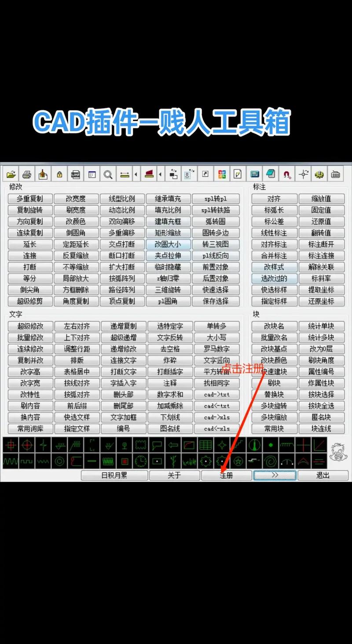This screenshot has height=644, width=352.
Task: Open dropdown arrow beside the red stairs icon
Action: (160, 174)
